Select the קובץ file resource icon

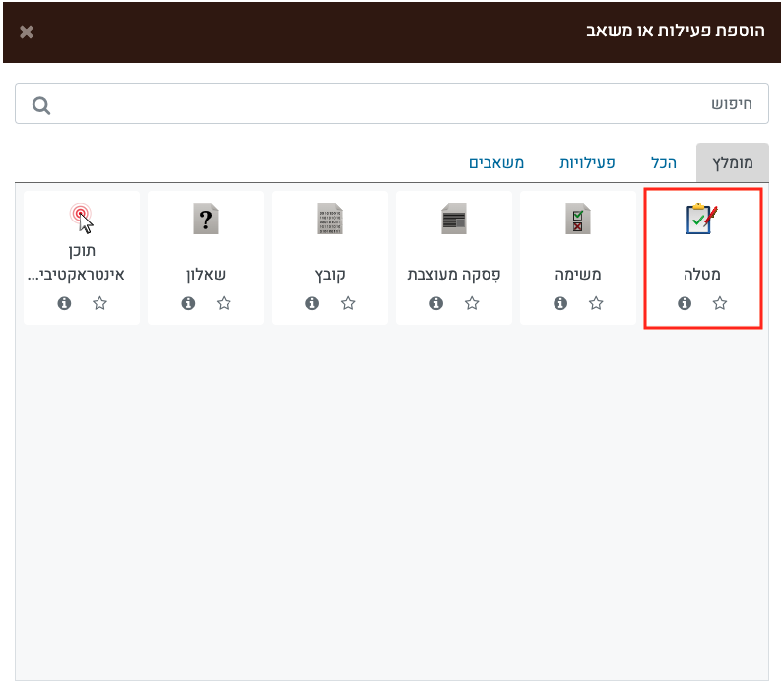pos(330,219)
